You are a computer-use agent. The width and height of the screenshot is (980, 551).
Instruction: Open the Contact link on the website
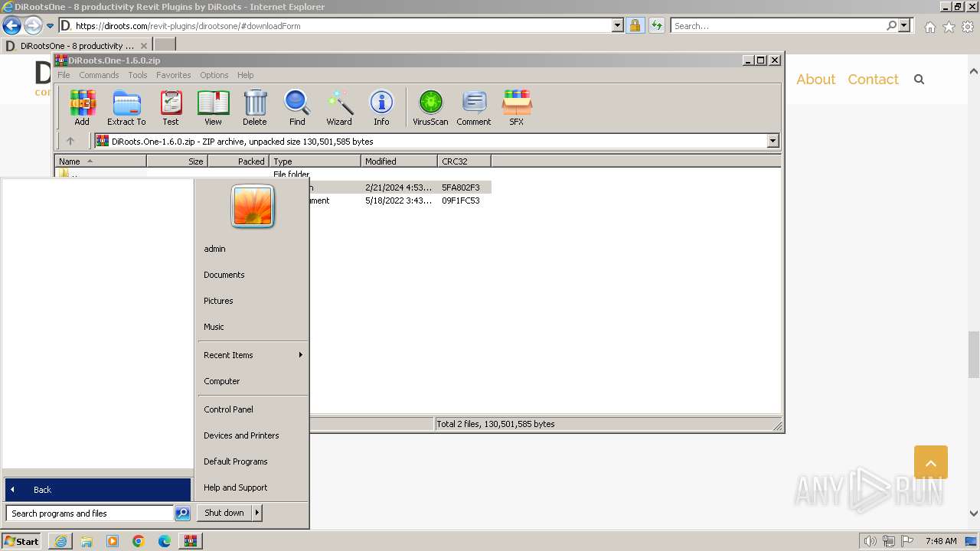[873, 80]
